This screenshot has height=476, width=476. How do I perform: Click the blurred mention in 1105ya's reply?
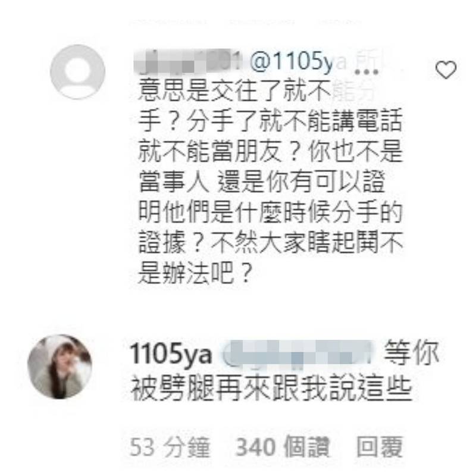(x=298, y=352)
